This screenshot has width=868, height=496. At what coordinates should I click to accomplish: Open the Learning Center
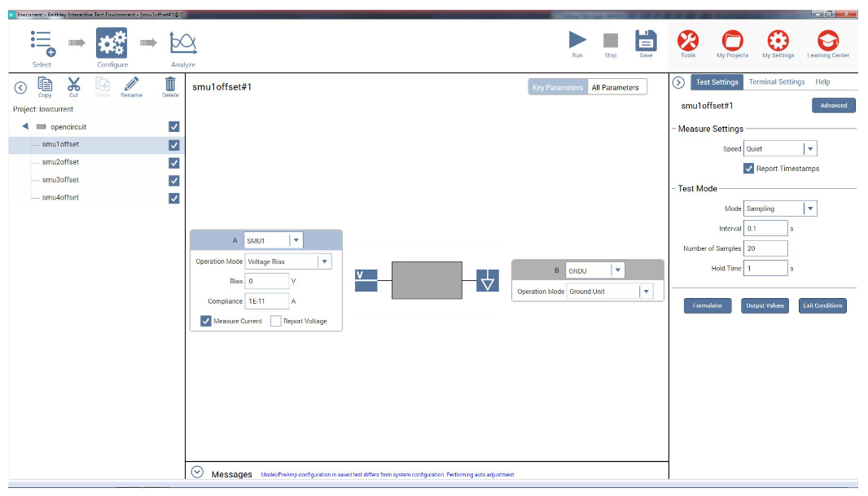pos(828,41)
